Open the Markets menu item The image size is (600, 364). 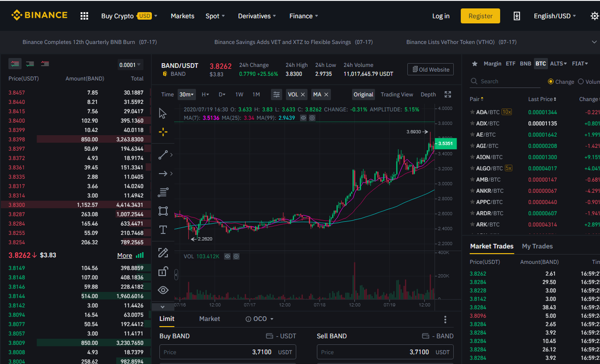[182, 16]
